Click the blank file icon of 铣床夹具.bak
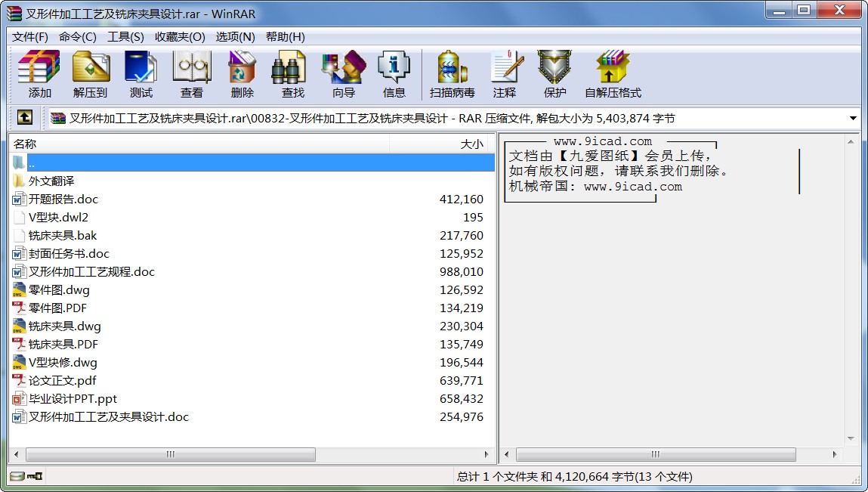The height and width of the screenshot is (492, 868). [x=19, y=236]
